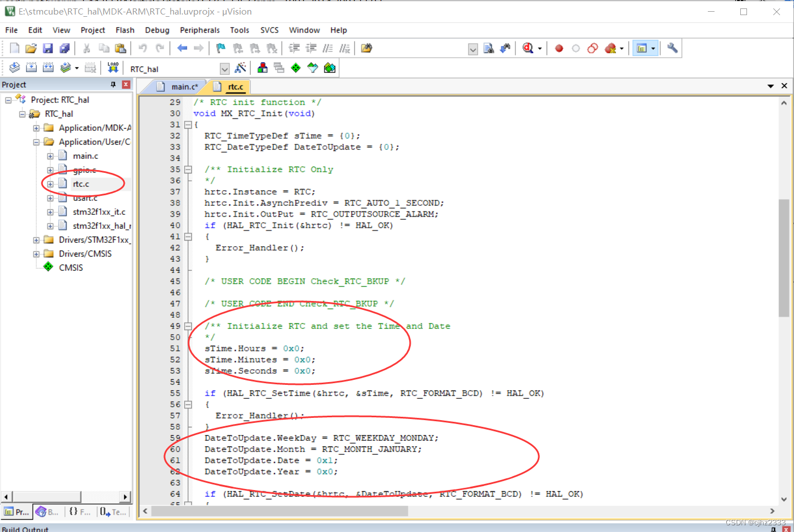This screenshot has width=794, height=532.
Task: Disable all breakpoints icon
Action: pos(593,49)
